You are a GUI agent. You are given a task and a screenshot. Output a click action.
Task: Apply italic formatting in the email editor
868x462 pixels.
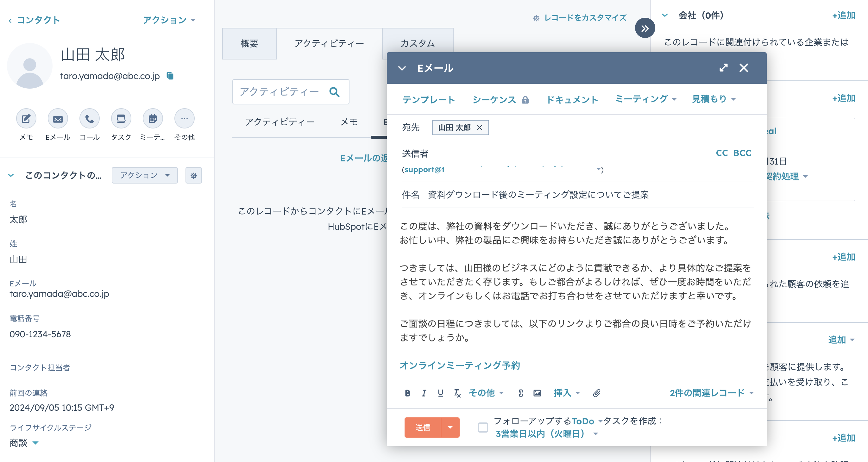coord(424,393)
